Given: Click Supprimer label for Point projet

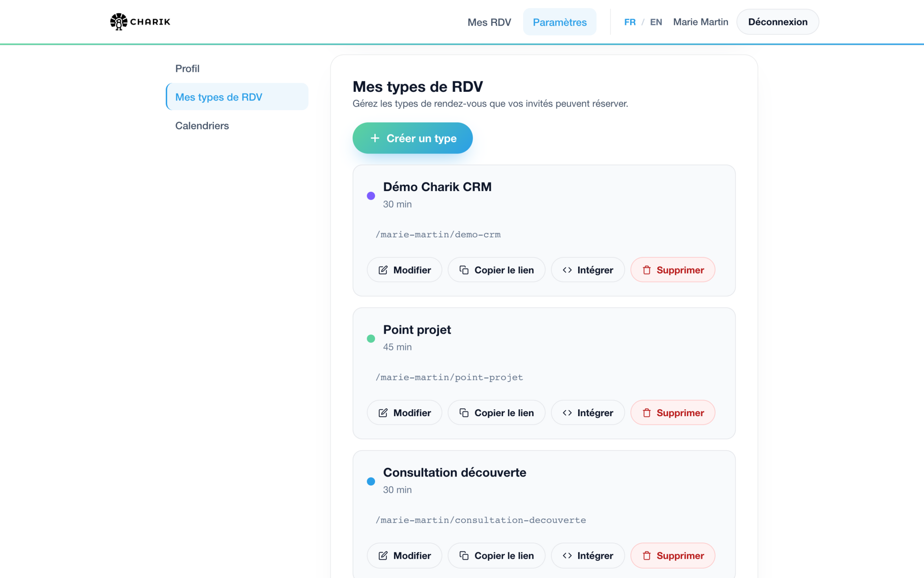Looking at the screenshot, I should click(x=680, y=413).
